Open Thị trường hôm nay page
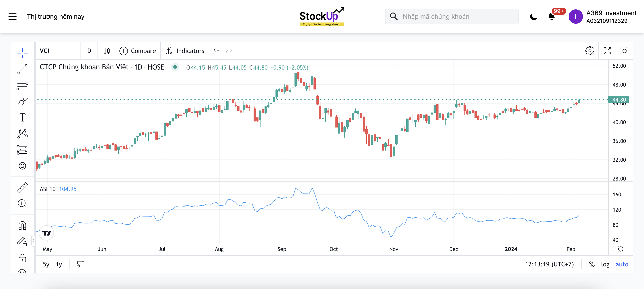This screenshot has width=644, height=289. pyautogui.click(x=55, y=17)
